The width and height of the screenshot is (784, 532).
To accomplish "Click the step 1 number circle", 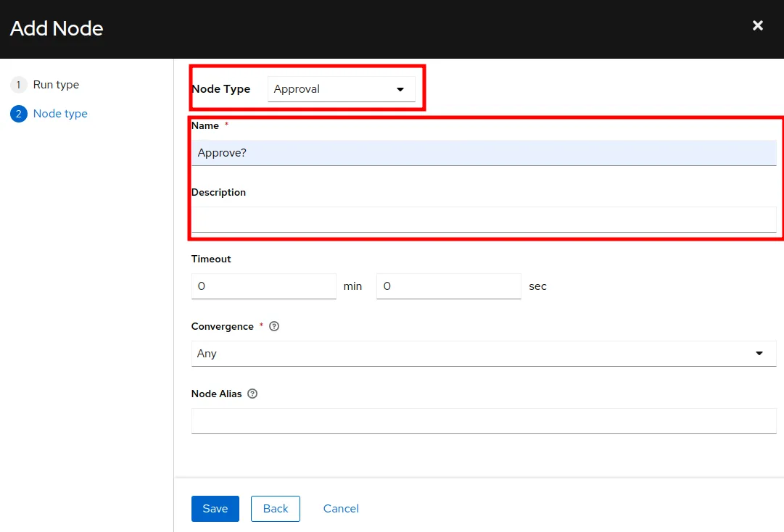I will pos(18,85).
